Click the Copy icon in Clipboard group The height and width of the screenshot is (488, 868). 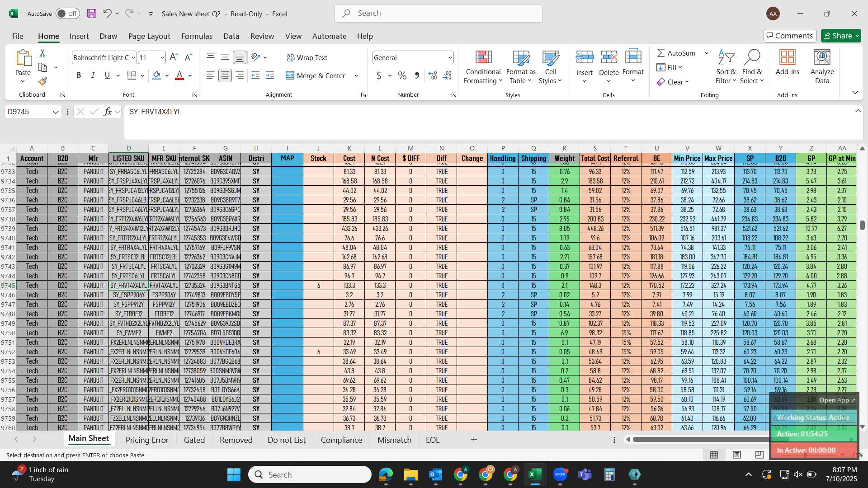click(x=42, y=67)
